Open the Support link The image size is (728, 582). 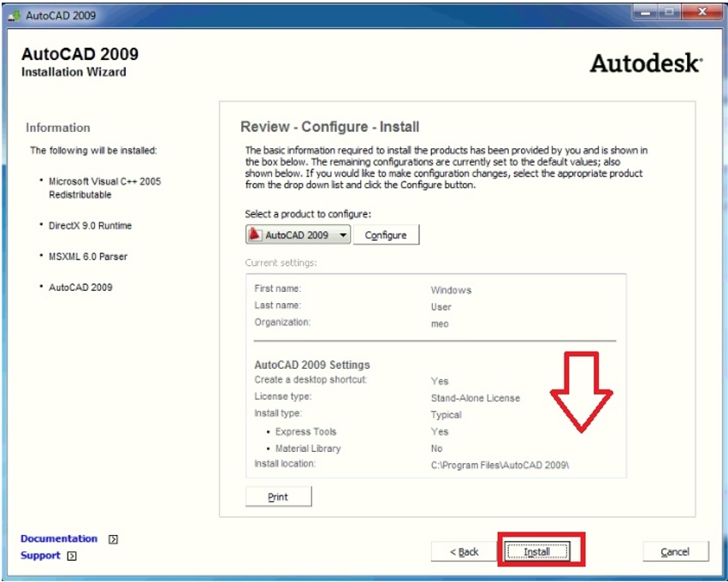click(x=39, y=555)
